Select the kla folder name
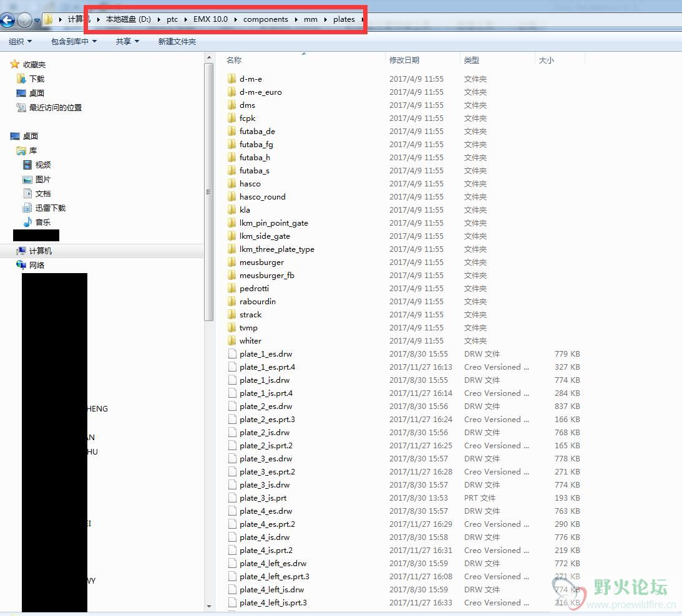Screen dimensions: 682x616 tap(245, 209)
